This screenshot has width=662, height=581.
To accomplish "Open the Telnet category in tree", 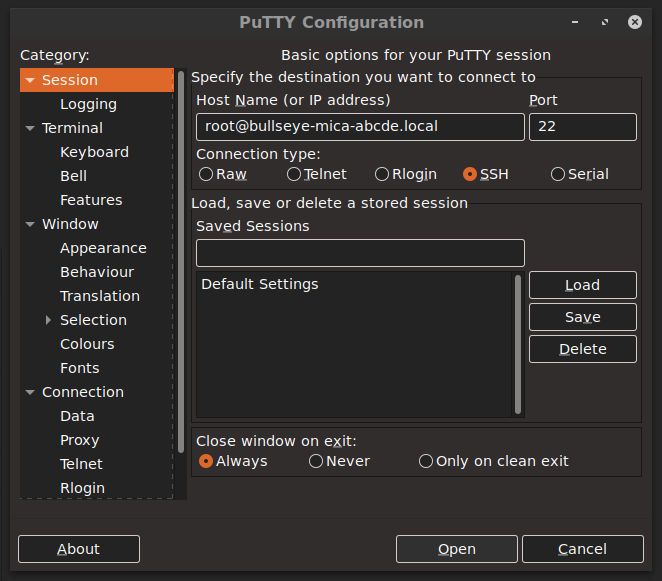I will (x=81, y=464).
